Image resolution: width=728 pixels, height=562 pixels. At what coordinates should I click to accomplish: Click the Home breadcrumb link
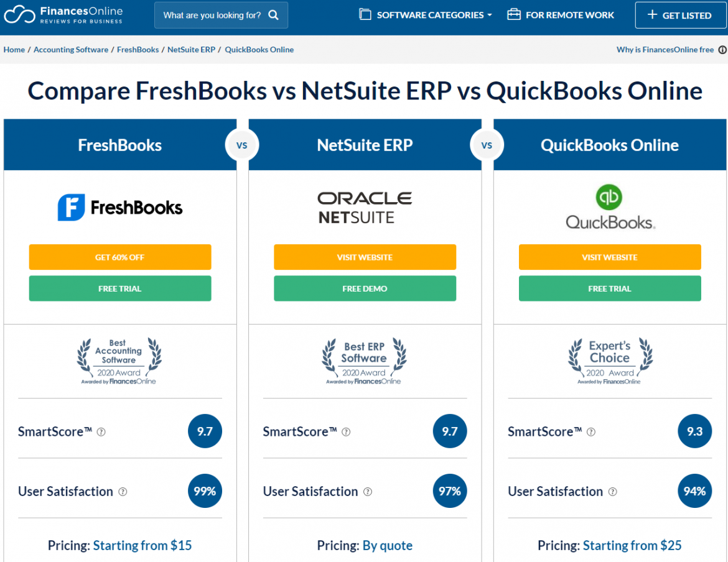(x=14, y=49)
